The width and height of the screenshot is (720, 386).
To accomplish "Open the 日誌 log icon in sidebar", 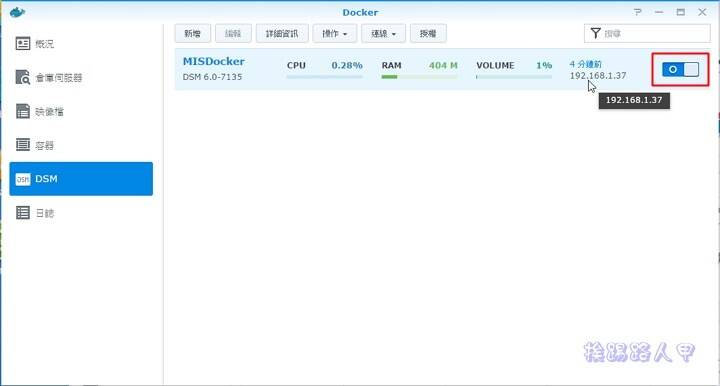I will click(23, 213).
